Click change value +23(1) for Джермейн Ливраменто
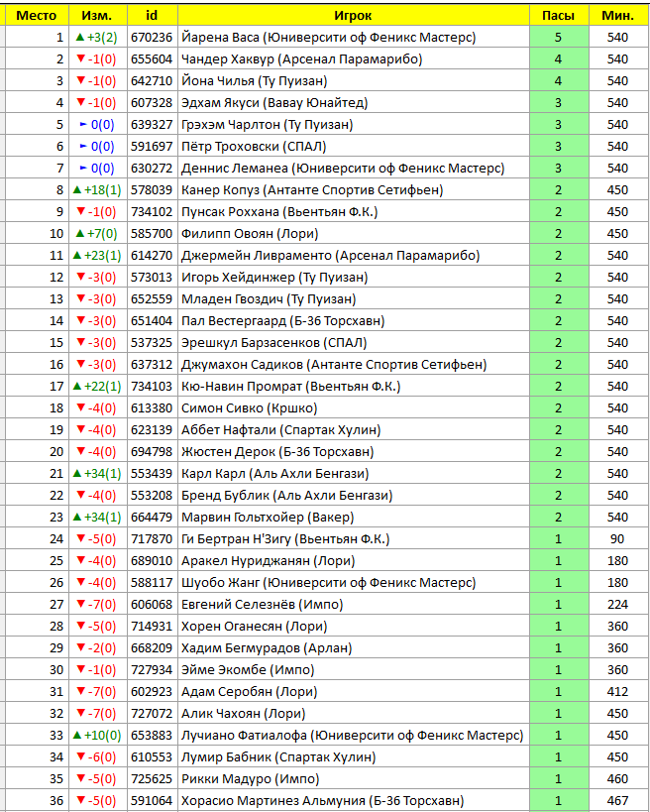 pyautogui.click(x=97, y=256)
